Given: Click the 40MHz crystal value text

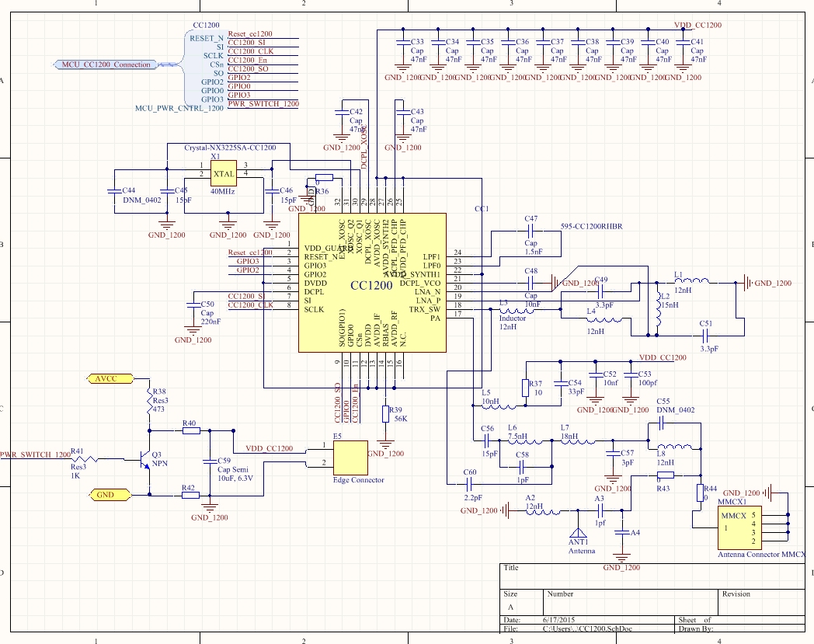Looking at the screenshot, I should pos(223,191).
